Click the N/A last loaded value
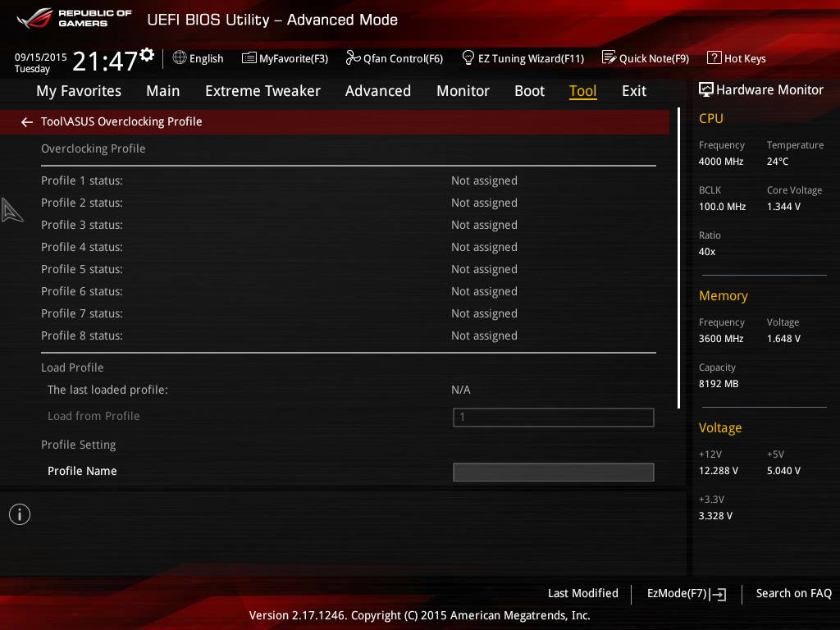 point(461,390)
